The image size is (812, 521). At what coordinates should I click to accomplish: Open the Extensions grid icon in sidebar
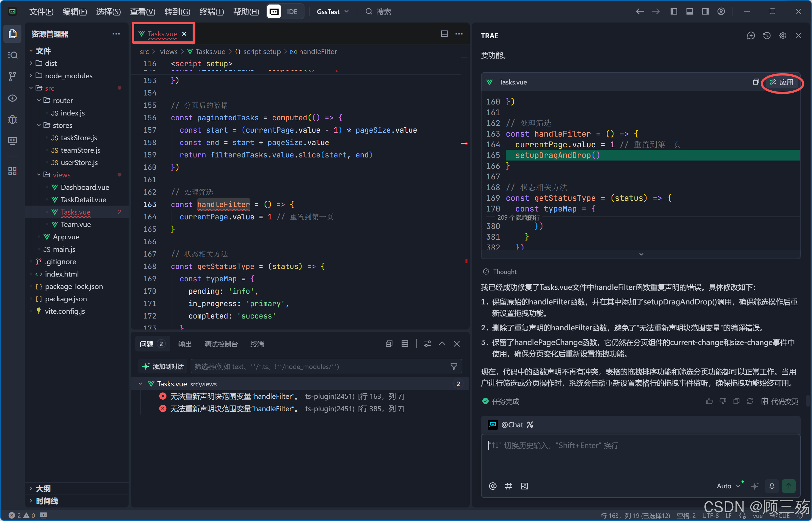pyautogui.click(x=12, y=171)
